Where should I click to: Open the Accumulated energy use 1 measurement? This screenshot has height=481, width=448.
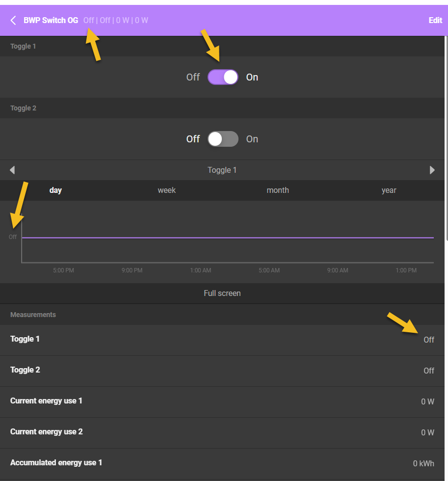(x=222, y=463)
